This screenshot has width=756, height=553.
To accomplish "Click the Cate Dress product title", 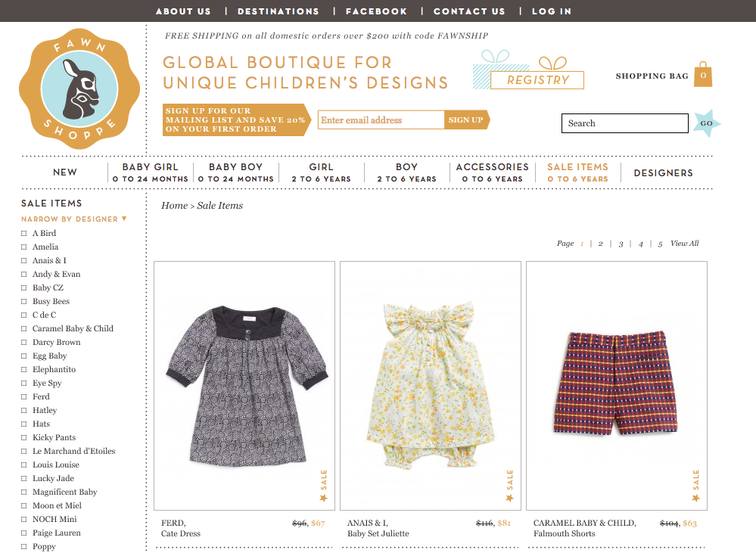I will (x=181, y=534).
